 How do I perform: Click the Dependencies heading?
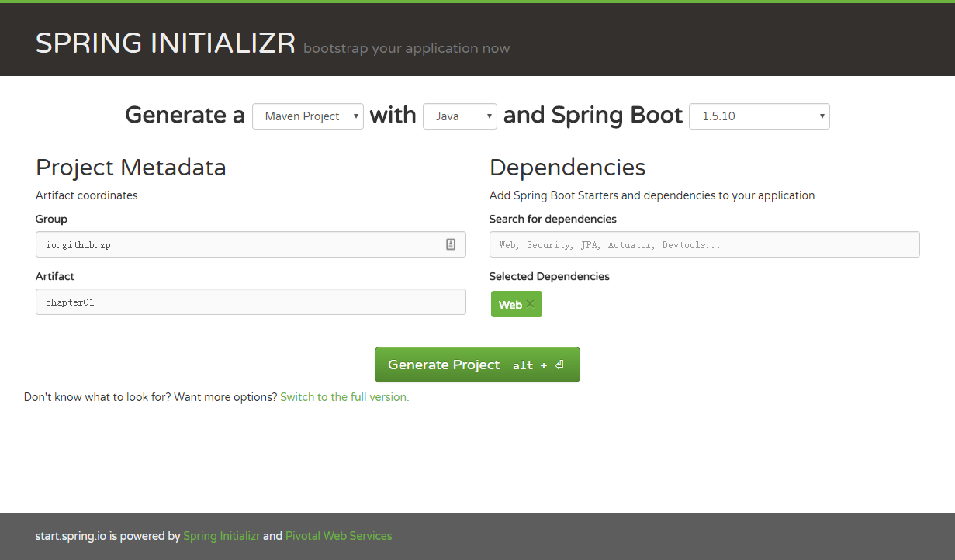pos(568,168)
